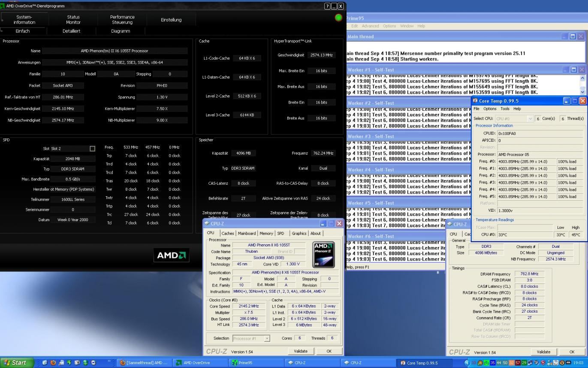Viewport: 588px width, 368px height.
Task: Switch to Sammelthread AMD Firefox taskbar button
Action: pyautogui.click(x=144, y=363)
